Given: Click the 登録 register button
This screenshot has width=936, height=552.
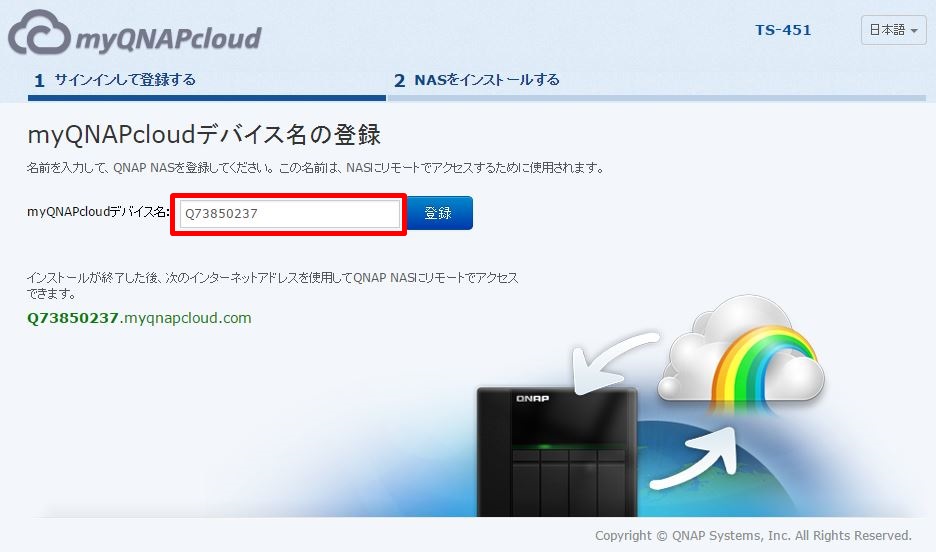Looking at the screenshot, I should click(x=440, y=213).
